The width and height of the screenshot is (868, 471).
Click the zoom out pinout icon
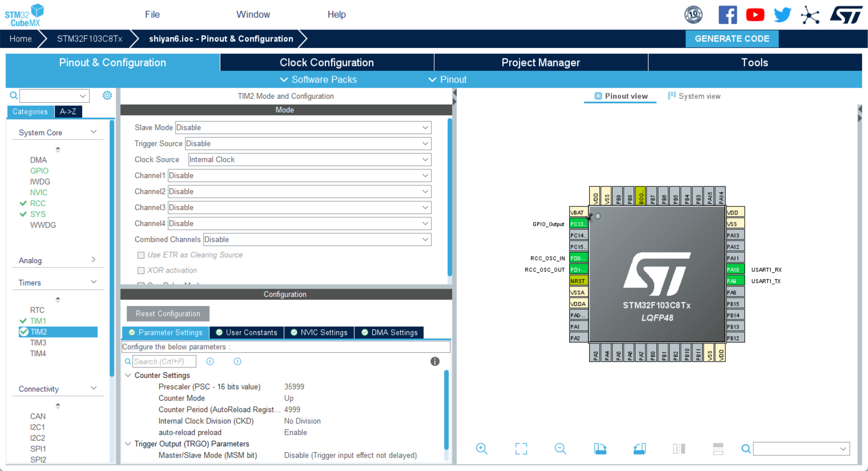point(560,449)
